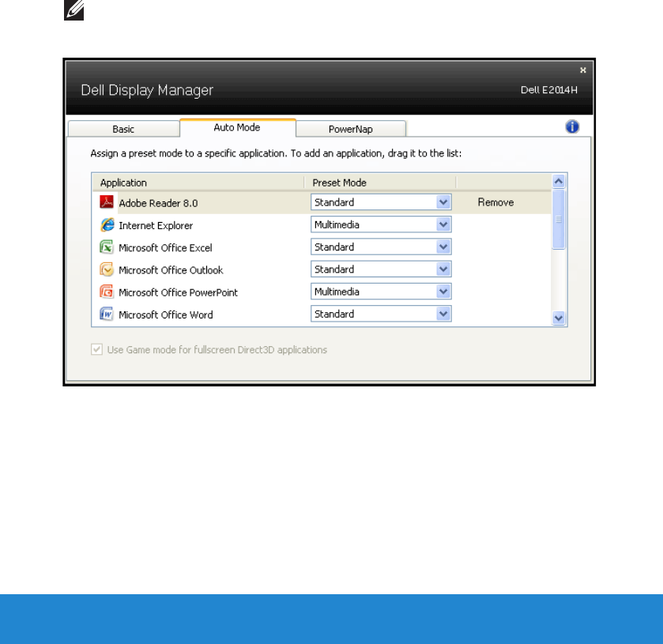Select the Auto Mode tab
This screenshot has height=644, width=663.
238,128
